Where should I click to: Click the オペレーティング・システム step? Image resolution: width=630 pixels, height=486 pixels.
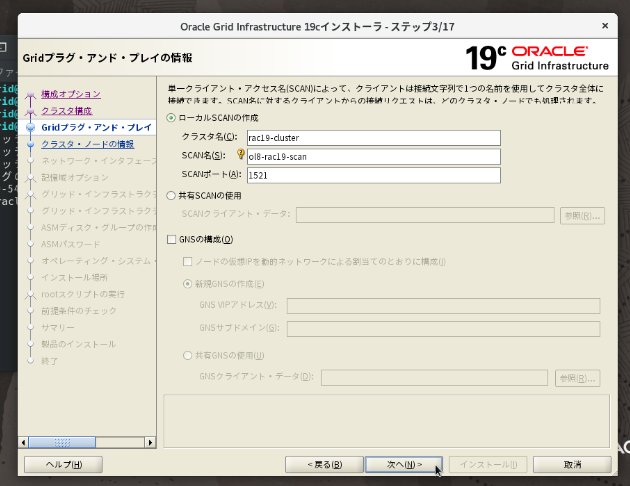(x=98, y=261)
